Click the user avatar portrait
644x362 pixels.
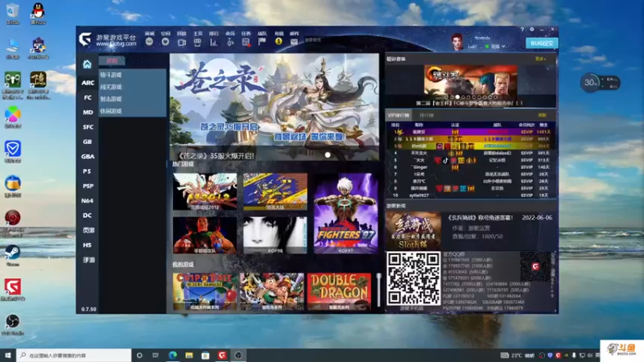(x=457, y=43)
